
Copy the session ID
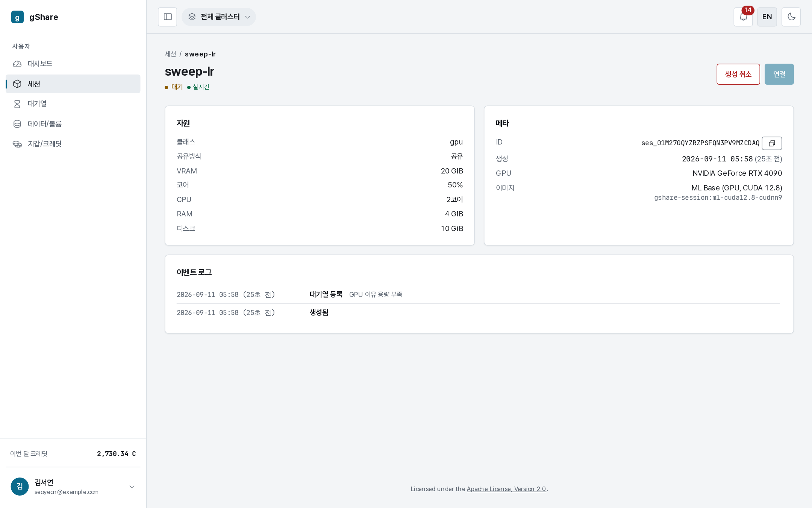tap(772, 143)
